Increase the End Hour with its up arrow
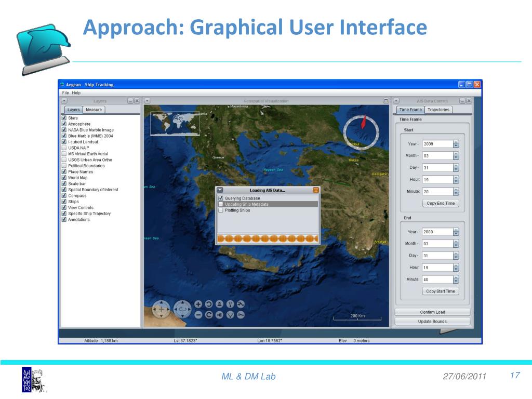The image size is (532, 399). 456,265
